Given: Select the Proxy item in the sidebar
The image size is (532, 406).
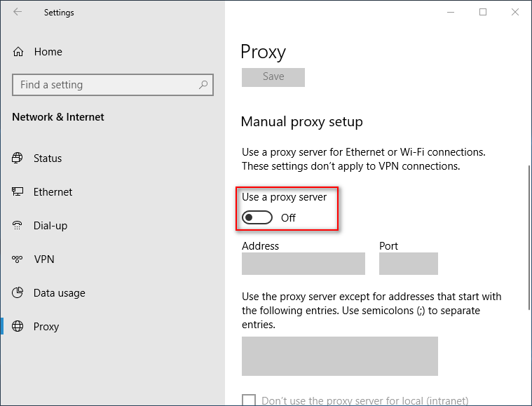Looking at the screenshot, I should coord(46,327).
